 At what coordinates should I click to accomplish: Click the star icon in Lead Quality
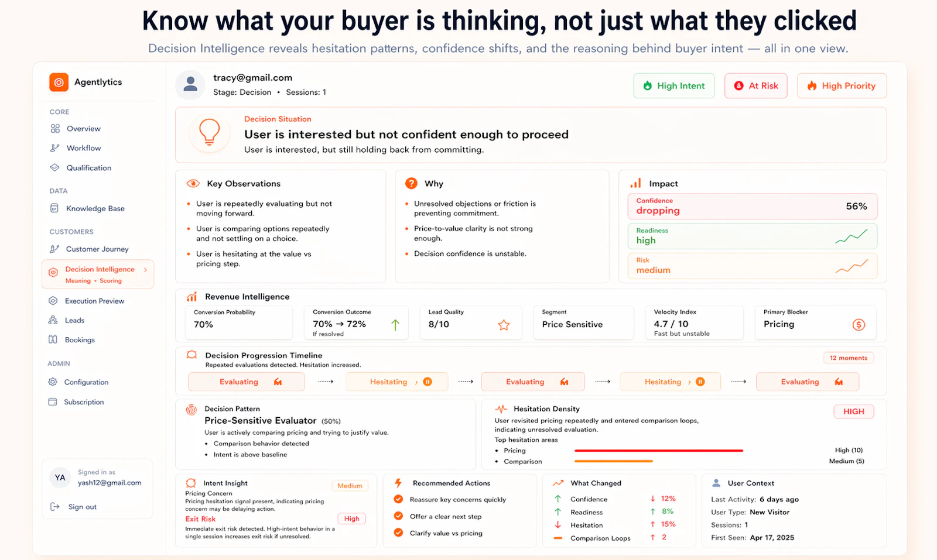504,325
